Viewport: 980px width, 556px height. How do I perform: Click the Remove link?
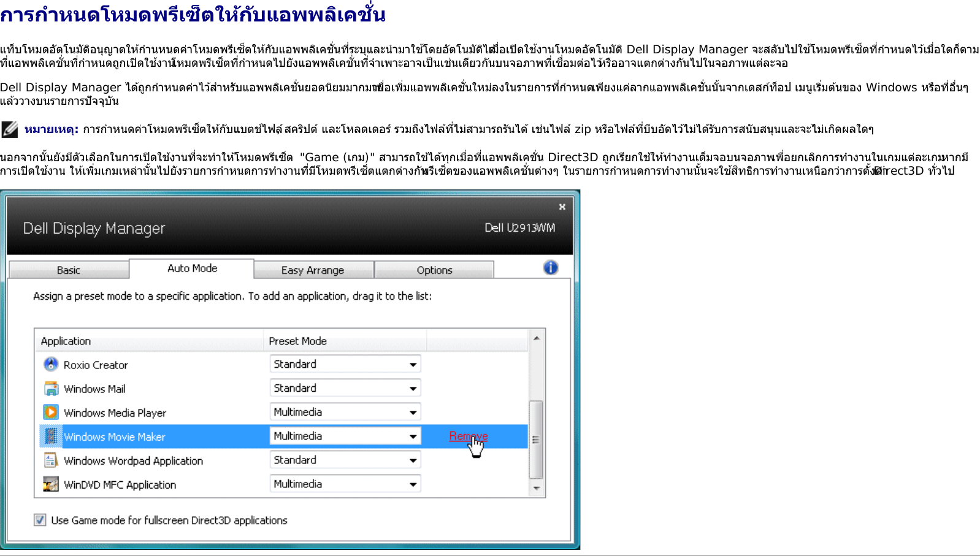point(468,436)
